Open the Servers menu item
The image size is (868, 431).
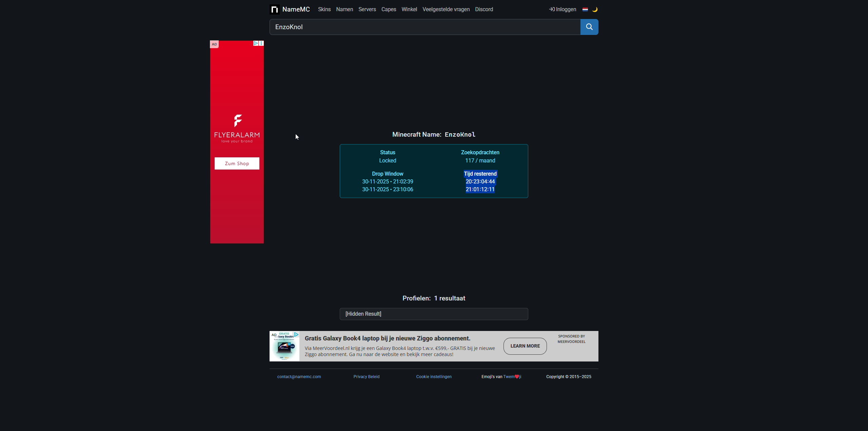(x=367, y=9)
